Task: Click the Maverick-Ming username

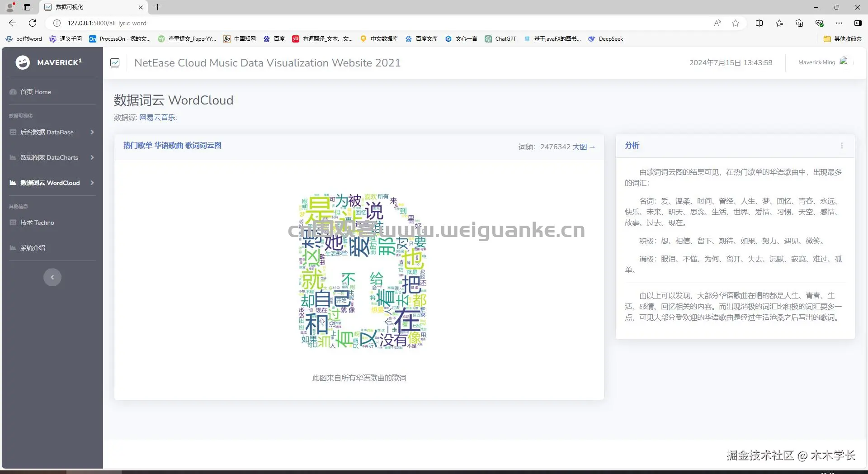Action: tap(816, 62)
